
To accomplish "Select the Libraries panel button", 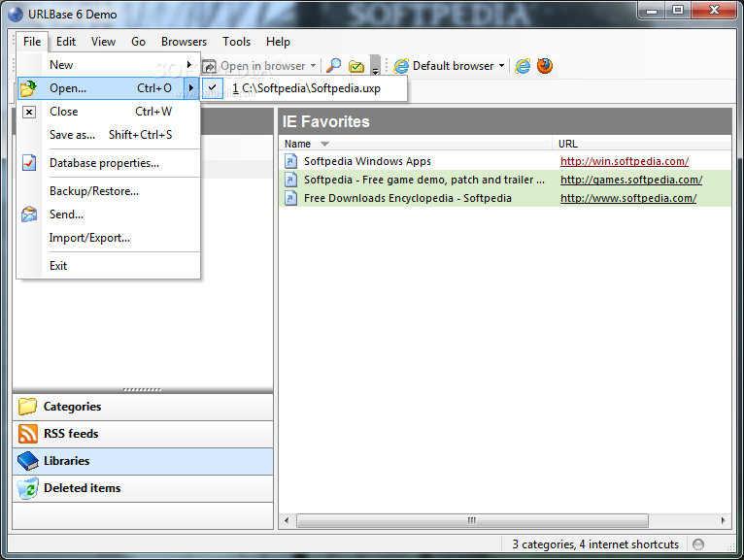I will 143,461.
